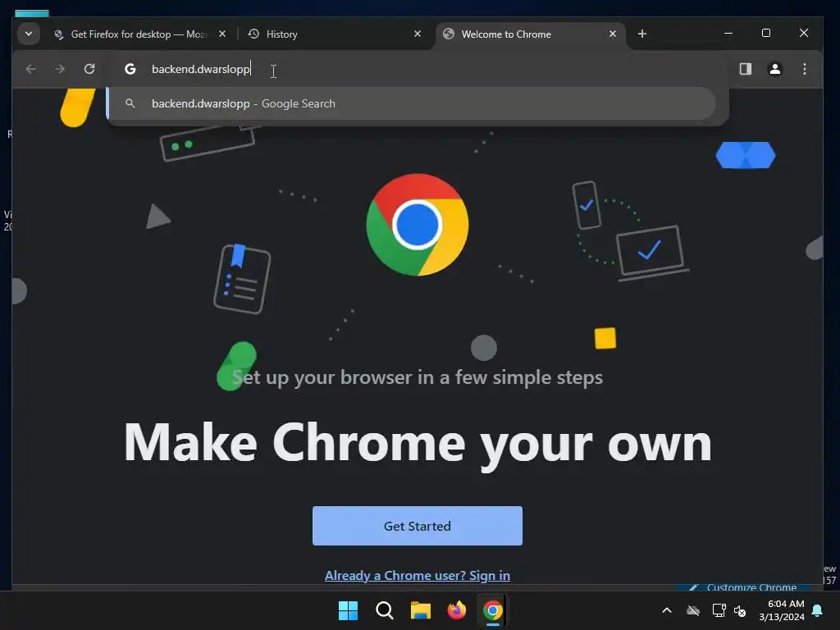Click the muted volume tray icon
This screenshot has height=630, width=840.
pyautogui.click(x=740, y=610)
